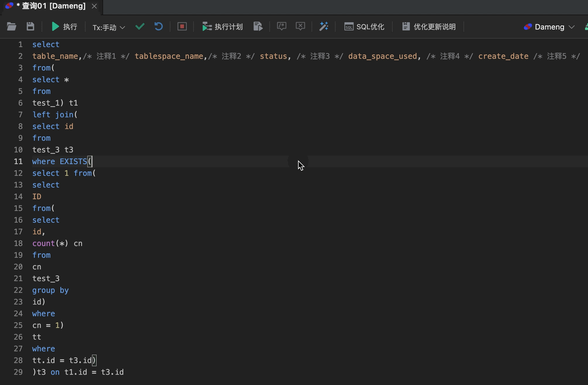Remove comments using the comment-remove icon

click(x=300, y=27)
